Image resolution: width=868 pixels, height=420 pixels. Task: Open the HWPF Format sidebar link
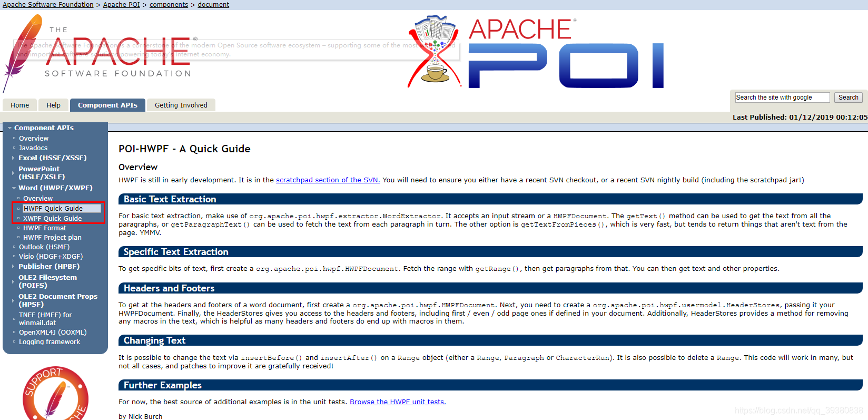pyautogui.click(x=45, y=228)
